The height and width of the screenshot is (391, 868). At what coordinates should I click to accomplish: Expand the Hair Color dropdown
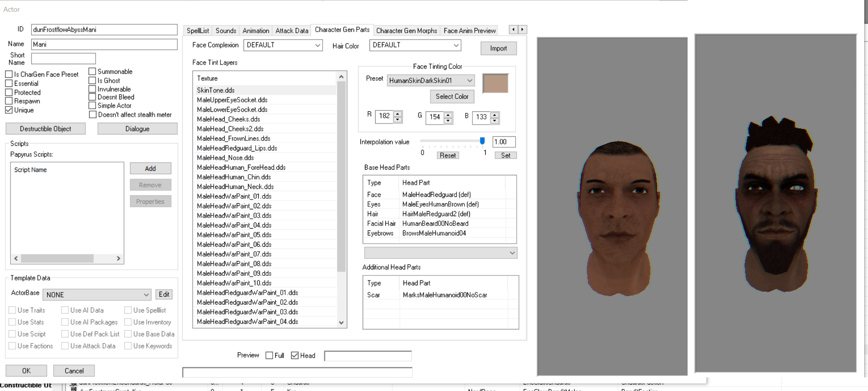click(415, 45)
